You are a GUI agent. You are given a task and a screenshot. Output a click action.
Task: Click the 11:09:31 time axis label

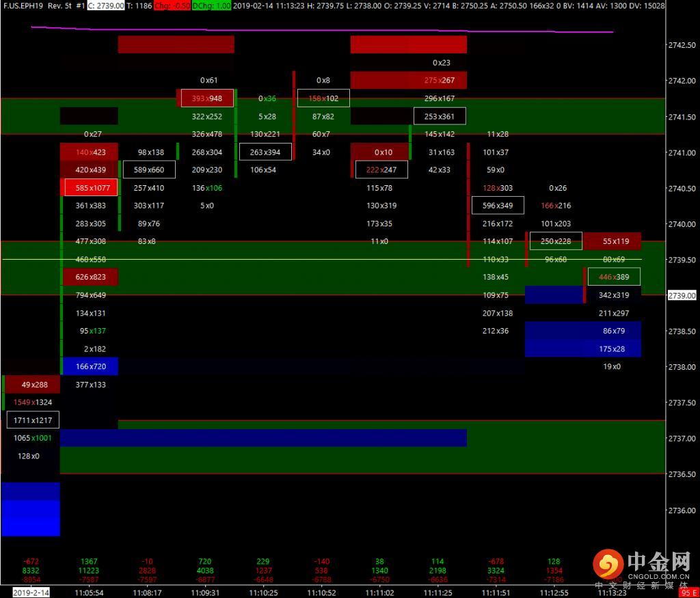pyautogui.click(x=205, y=593)
